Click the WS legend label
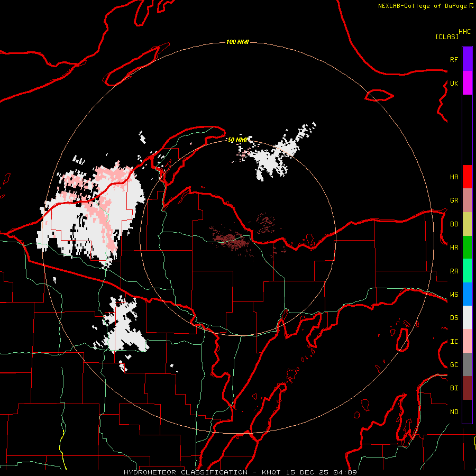The image size is (476, 476). click(x=454, y=294)
